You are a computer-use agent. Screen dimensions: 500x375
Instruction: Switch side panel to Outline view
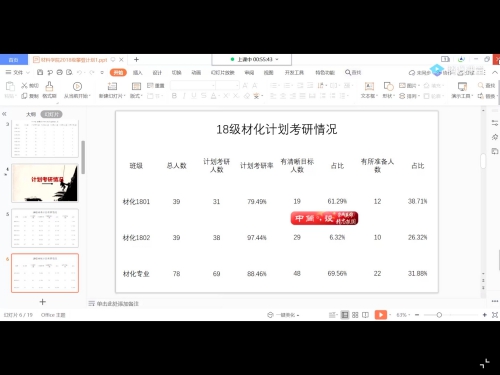point(31,114)
